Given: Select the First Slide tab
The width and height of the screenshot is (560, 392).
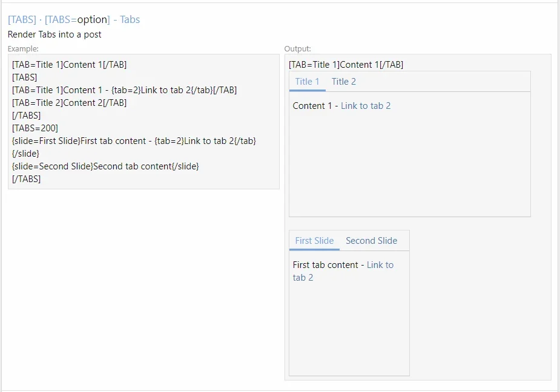Looking at the screenshot, I should coord(314,241).
